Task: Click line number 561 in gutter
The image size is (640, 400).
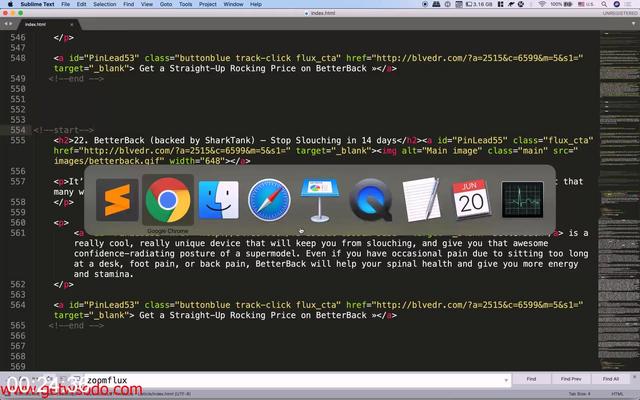Action: (x=18, y=233)
